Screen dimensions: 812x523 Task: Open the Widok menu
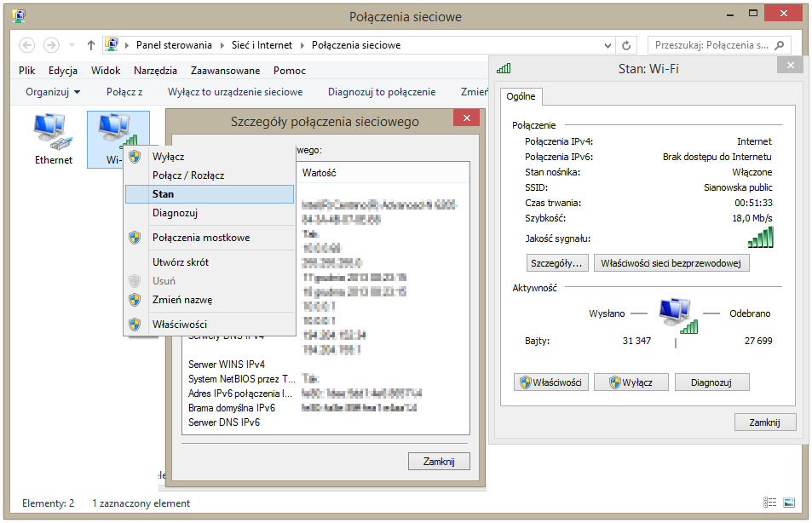[106, 71]
